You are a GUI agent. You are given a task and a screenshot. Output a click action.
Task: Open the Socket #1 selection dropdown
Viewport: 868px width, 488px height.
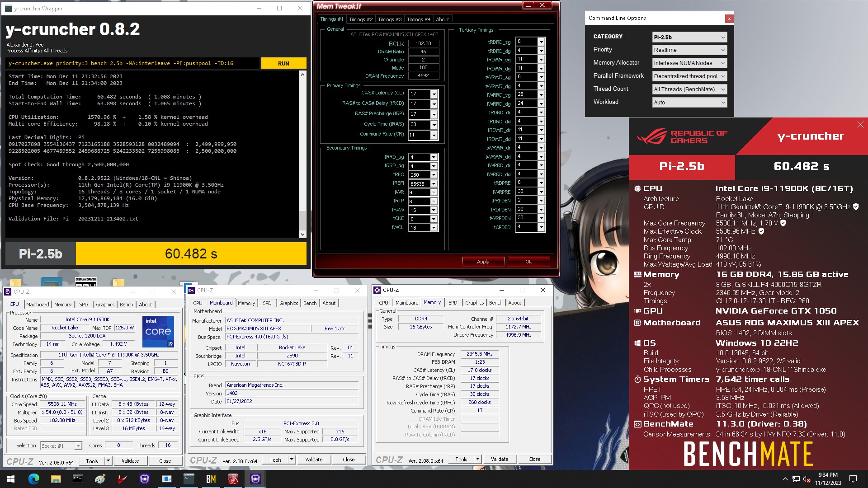tap(61, 446)
